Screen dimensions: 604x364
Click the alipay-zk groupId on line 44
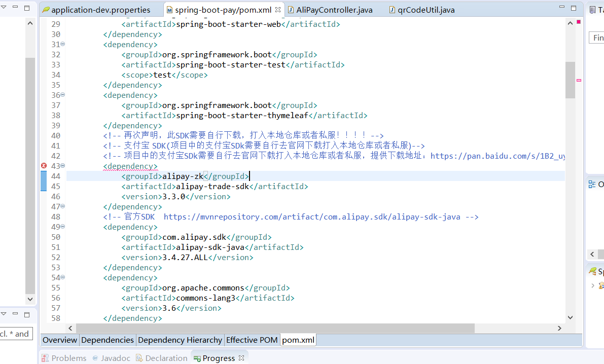point(183,176)
